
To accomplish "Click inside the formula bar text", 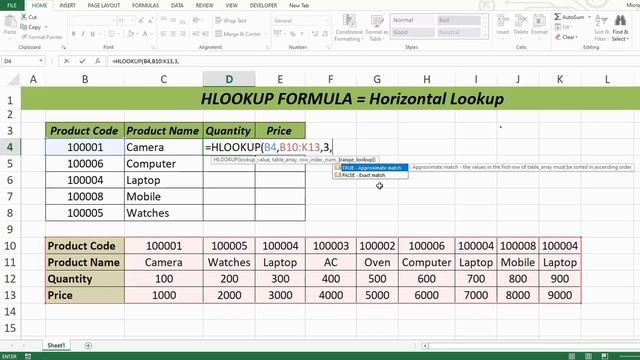I will (146, 61).
